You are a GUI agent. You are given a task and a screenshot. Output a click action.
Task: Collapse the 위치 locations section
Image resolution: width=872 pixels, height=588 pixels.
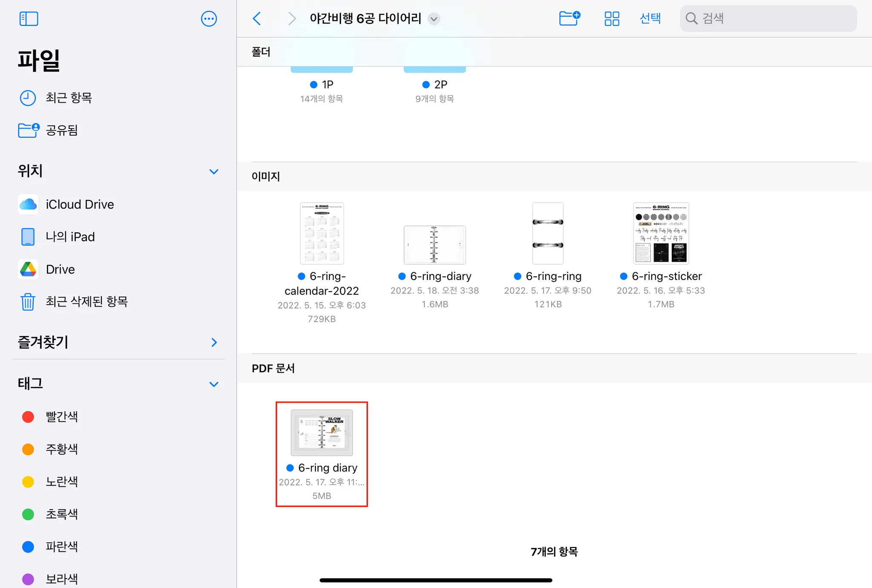214,171
